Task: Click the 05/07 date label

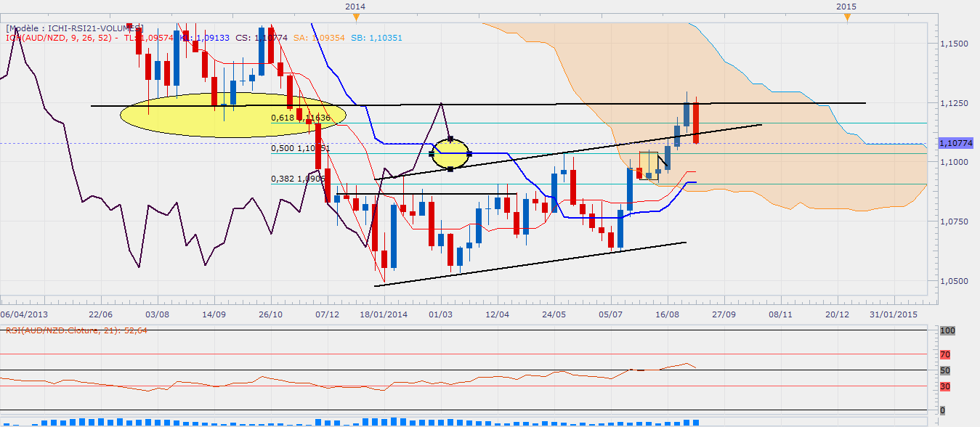Action: 610,314
